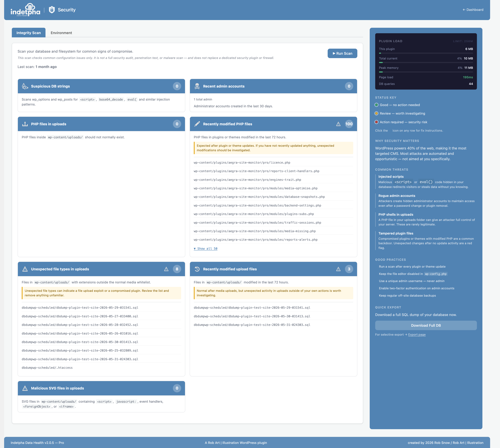Click the reports-alerts.php file path
Screen dimensions: 500x448
273,239
